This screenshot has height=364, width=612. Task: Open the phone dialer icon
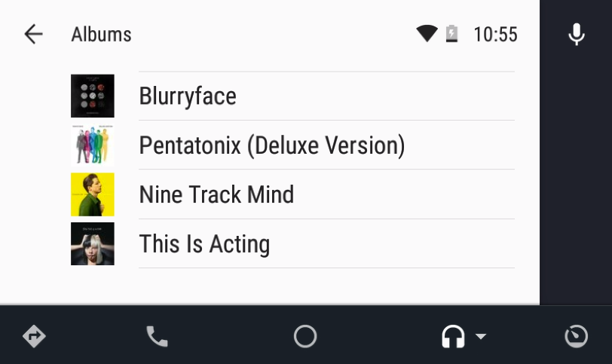(157, 336)
